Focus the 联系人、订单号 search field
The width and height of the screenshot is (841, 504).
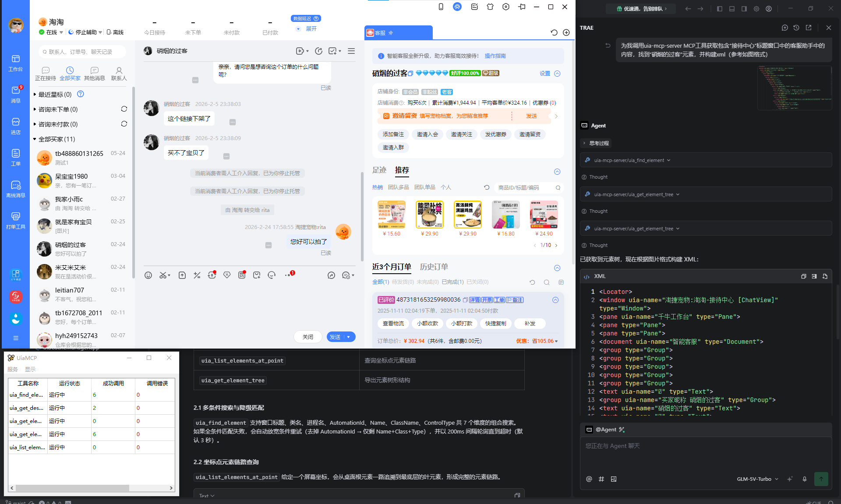[82, 52]
